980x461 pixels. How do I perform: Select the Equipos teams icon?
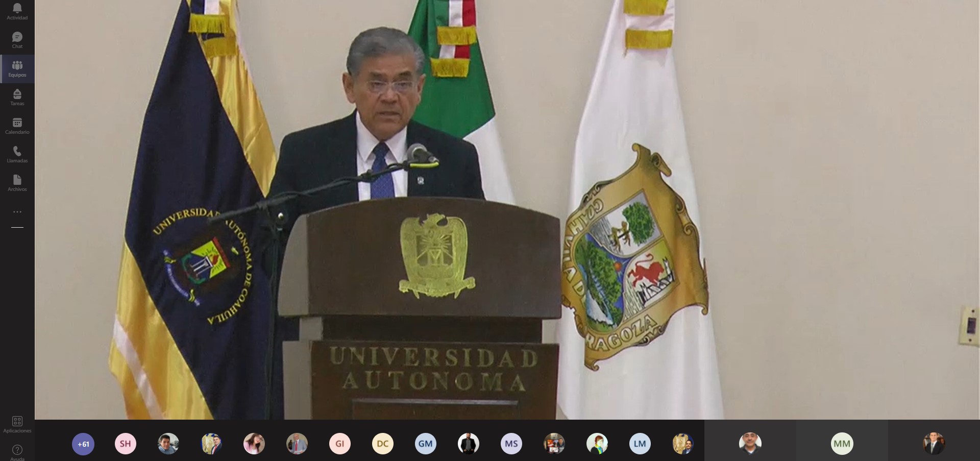(17, 68)
